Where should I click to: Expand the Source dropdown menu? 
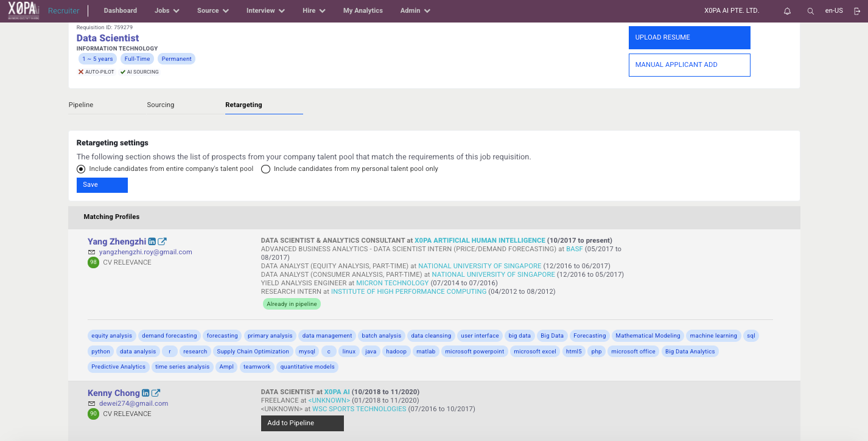(x=212, y=11)
